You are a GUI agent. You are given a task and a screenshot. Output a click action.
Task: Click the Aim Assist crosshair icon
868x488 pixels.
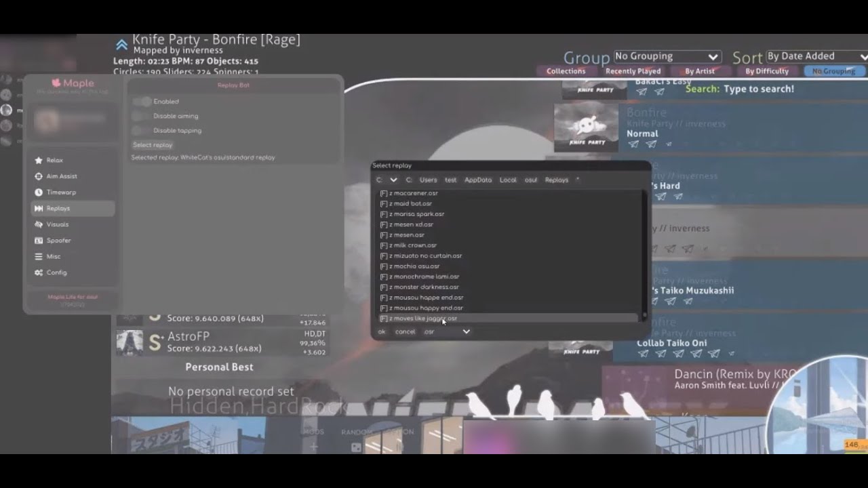coord(38,176)
